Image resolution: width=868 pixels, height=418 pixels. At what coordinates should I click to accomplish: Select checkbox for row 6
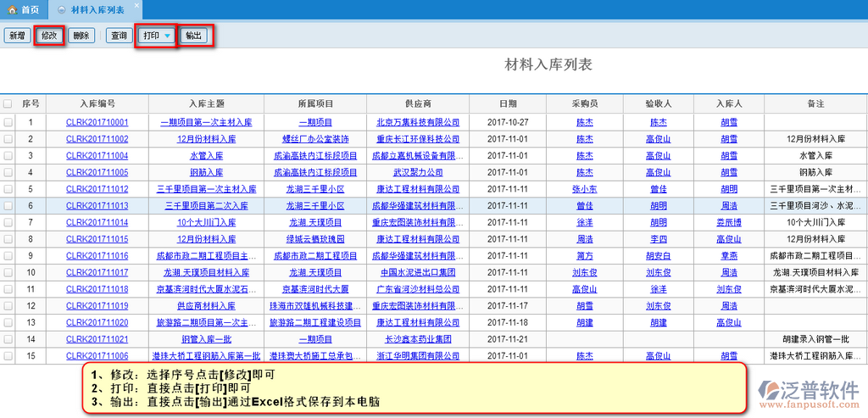pyautogui.click(x=8, y=205)
